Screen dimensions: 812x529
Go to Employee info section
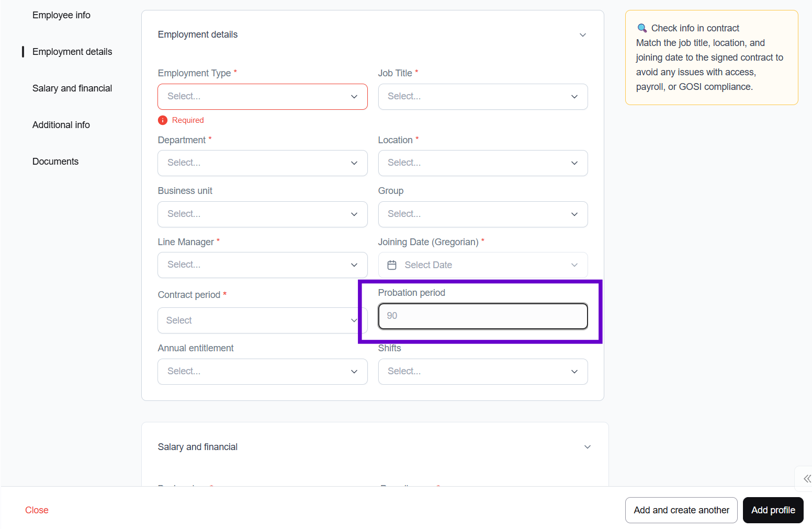pyautogui.click(x=61, y=15)
